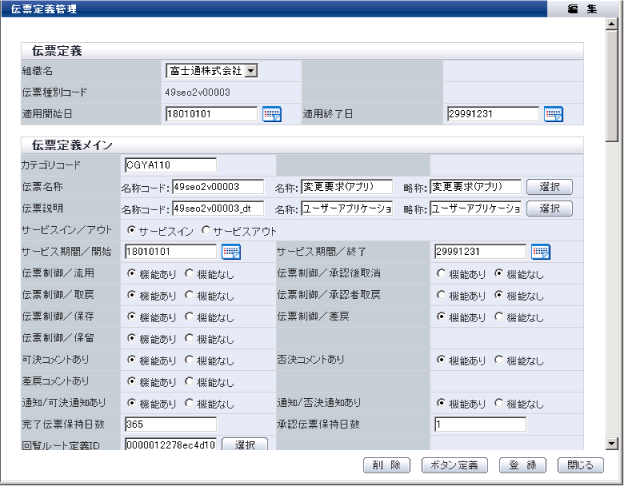Select サービスアウト radio button

(208, 230)
